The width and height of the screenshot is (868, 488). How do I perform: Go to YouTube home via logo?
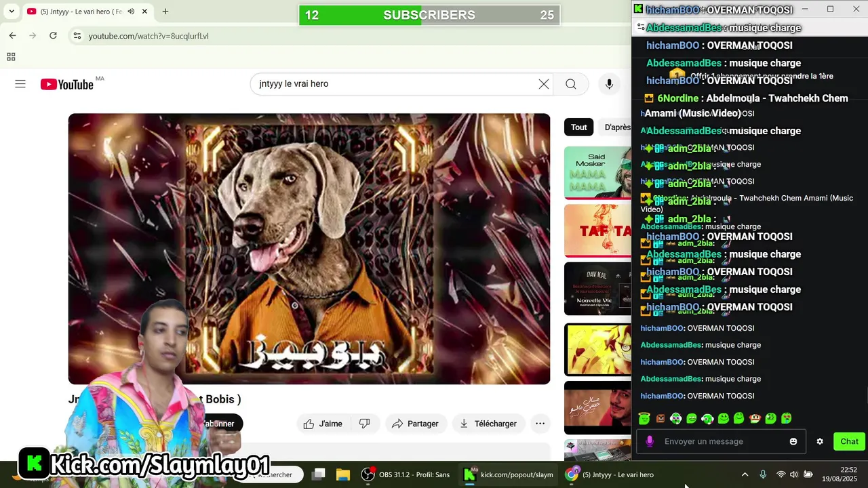(x=66, y=84)
